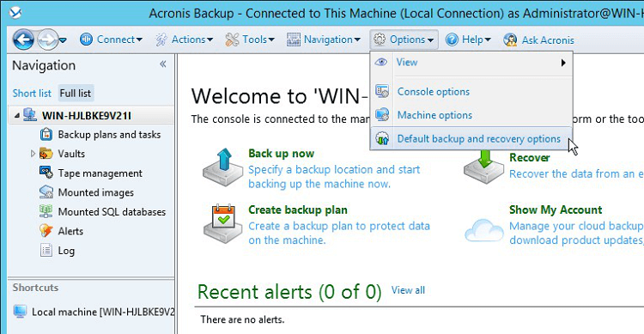Click the Vaults folder icon
Image resolution: width=644 pixels, height=334 pixels.
click(x=46, y=153)
